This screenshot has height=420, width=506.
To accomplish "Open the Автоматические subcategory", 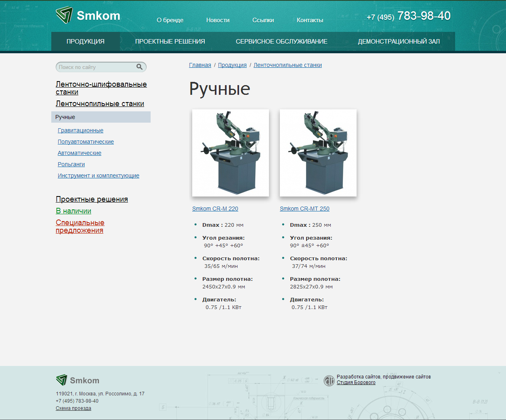I will 80,153.
